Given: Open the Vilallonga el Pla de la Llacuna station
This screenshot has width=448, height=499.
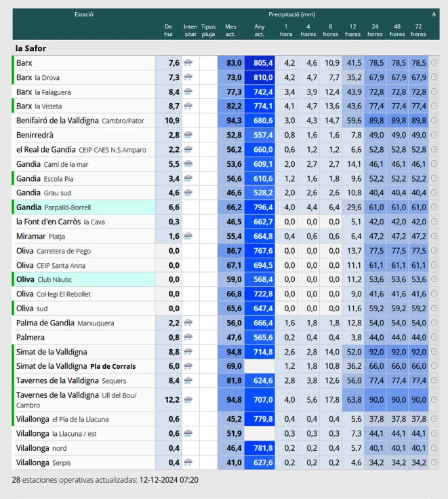Looking at the screenshot, I should tap(62, 419).
